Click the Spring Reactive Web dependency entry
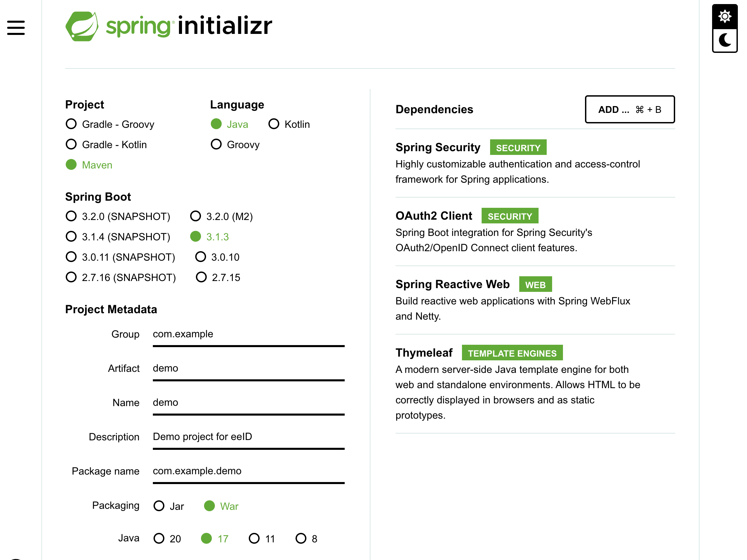The image size is (747, 560). click(x=535, y=300)
